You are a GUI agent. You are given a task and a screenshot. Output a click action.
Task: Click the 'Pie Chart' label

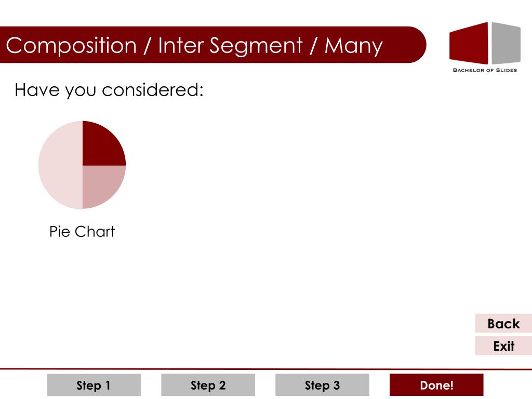coord(82,231)
